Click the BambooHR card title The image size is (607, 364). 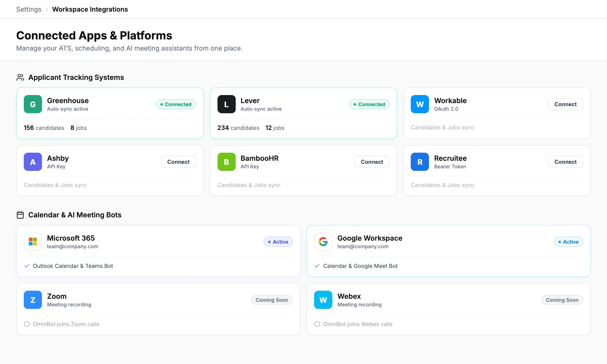[x=259, y=158]
